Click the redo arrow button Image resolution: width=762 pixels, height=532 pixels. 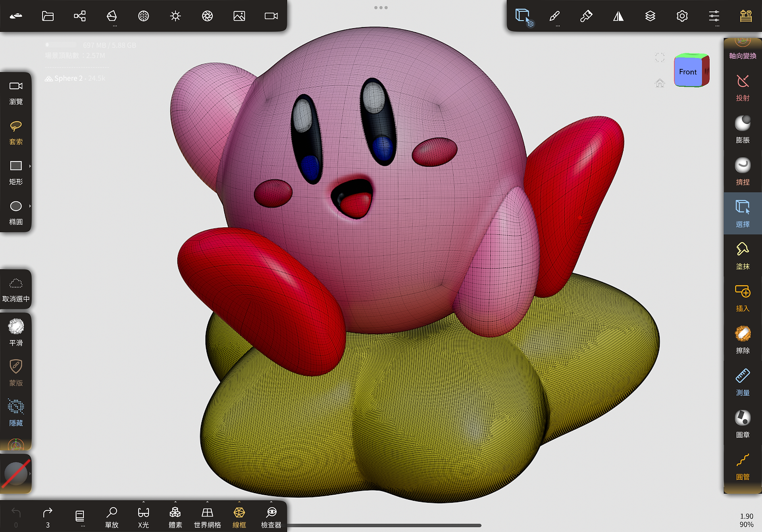(x=48, y=517)
